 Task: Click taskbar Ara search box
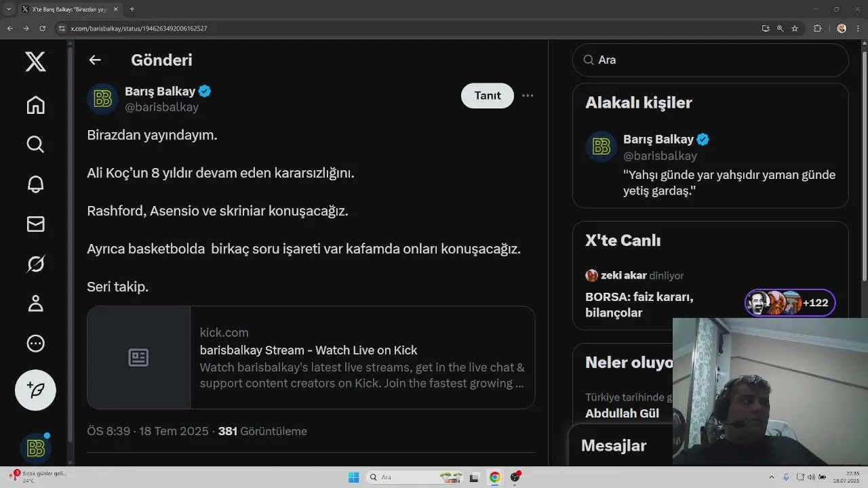[416, 477]
